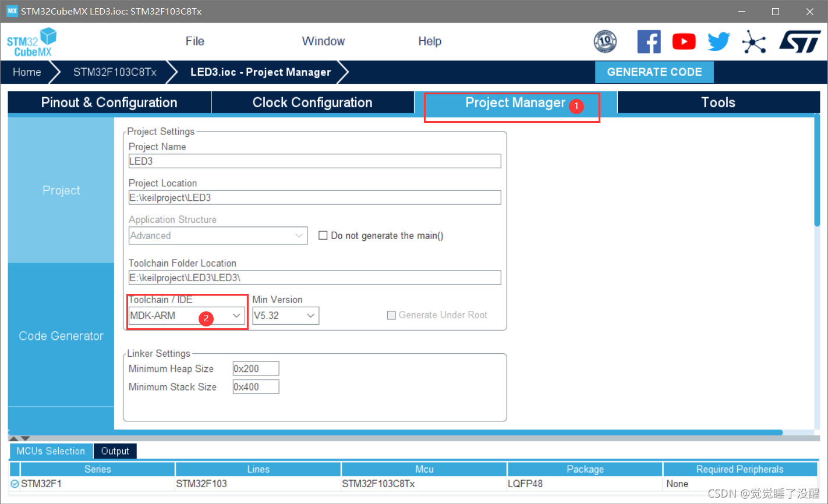Click the STM32F1 row check icon
The image size is (828, 504).
15,484
